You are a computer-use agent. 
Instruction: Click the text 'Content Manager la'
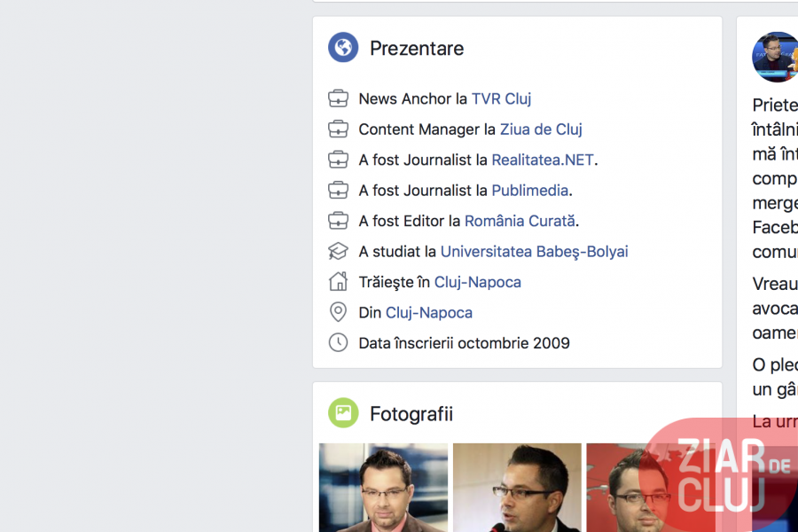tap(427, 129)
